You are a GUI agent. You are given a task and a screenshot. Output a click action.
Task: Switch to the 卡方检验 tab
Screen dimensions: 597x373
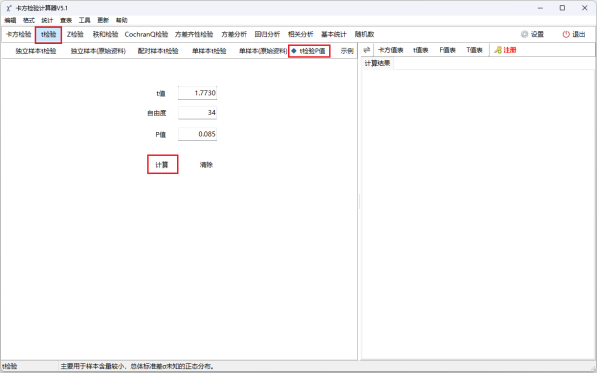click(x=19, y=34)
